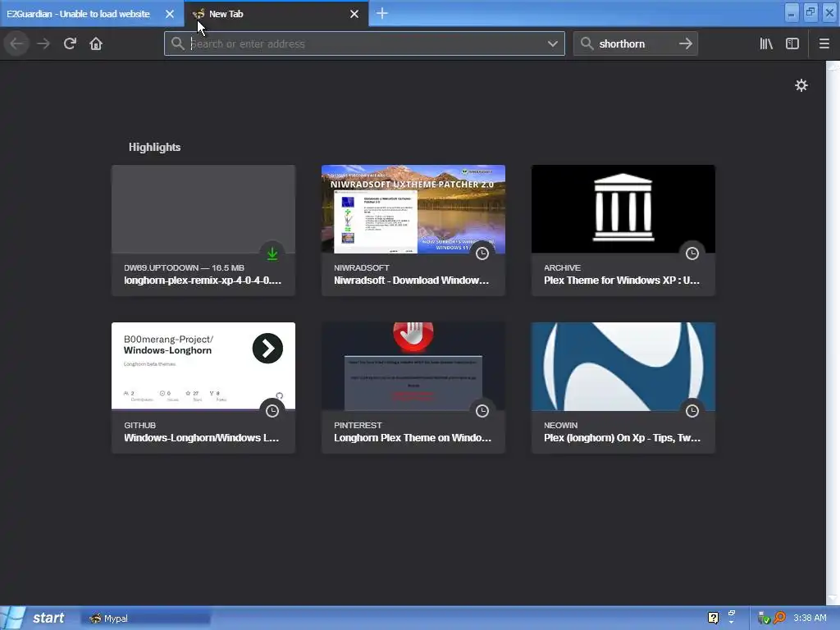Click the search box magnifier icon
840x630 pixels.
pos(587,43)
